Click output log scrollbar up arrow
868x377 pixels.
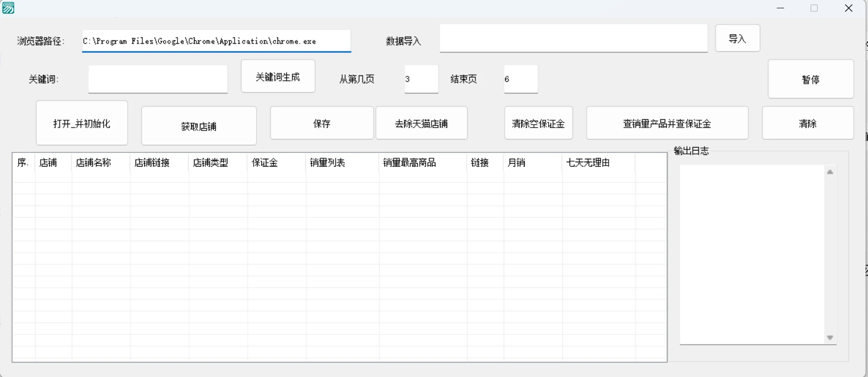coord(830,171)
